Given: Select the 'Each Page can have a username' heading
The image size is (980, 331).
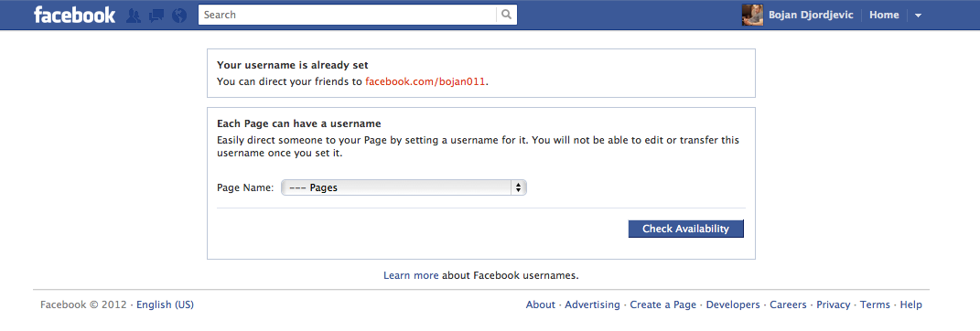Looking at the screenshot, I should tap(298, 123).
